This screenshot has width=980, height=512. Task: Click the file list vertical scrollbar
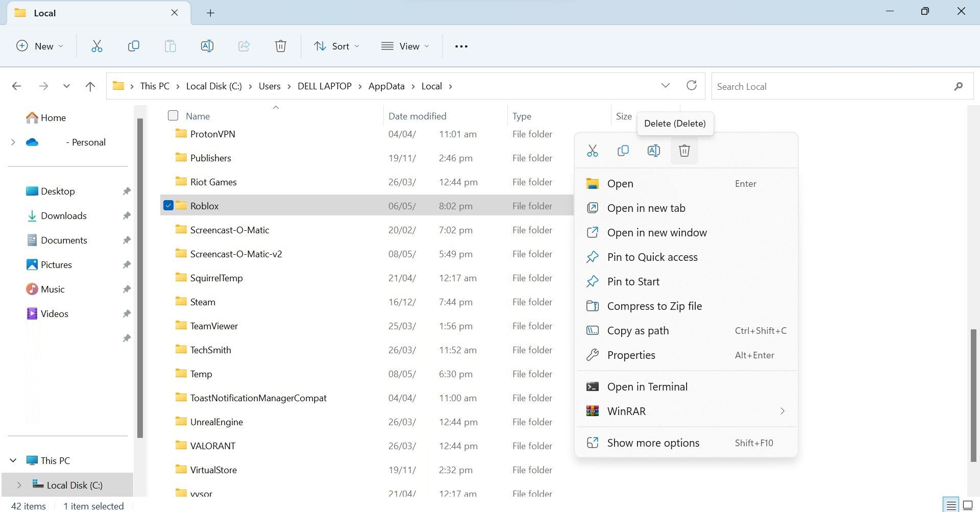pyautogui.click(x=973, y=395)
